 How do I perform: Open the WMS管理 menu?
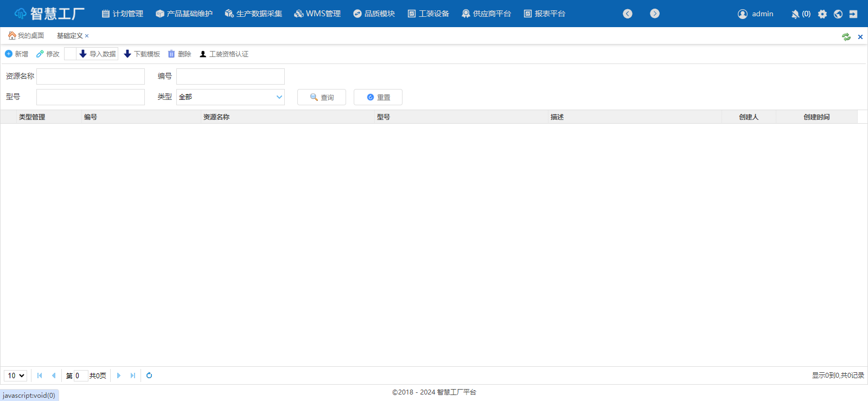pos(317,14)
